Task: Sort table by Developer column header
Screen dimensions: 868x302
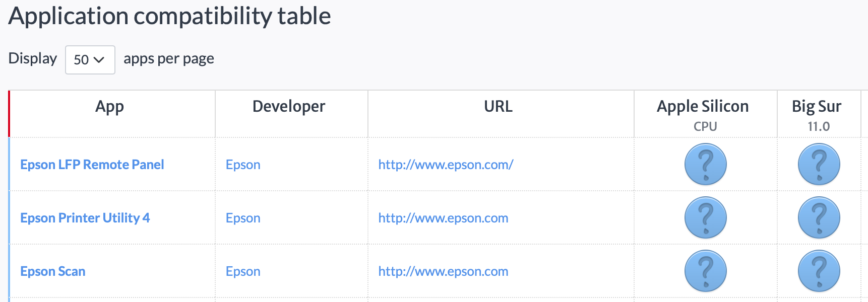Action: (x=289, y=107)
